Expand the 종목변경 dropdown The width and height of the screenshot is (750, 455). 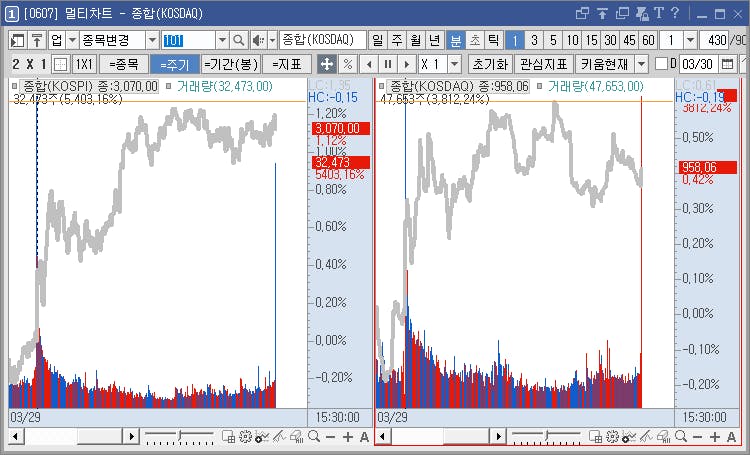click(x=153, y=40)
